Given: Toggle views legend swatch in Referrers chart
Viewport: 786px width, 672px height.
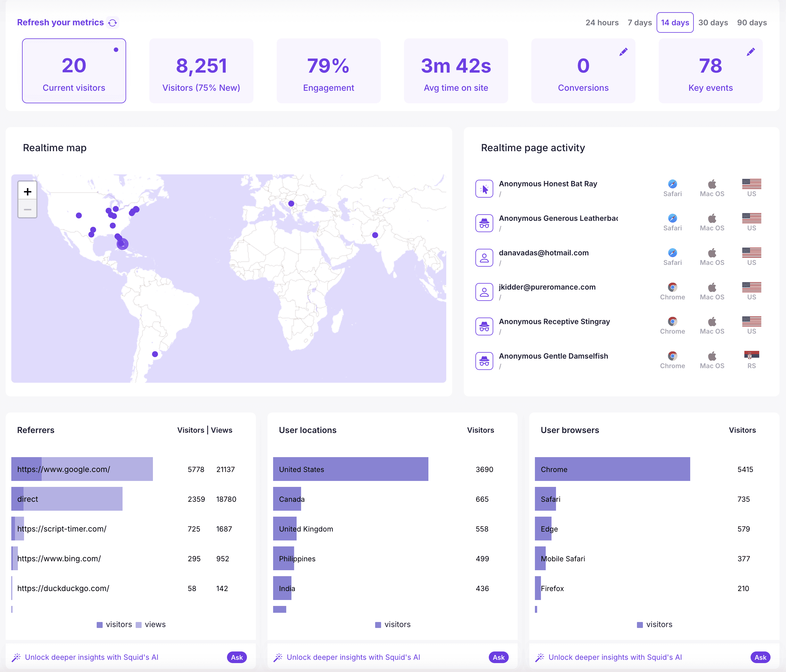Looking at the screenshot, I should pos(138,625).
